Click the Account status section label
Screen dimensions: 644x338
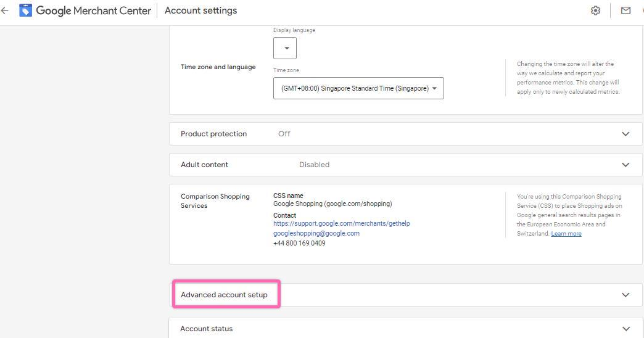click(206, 329)
